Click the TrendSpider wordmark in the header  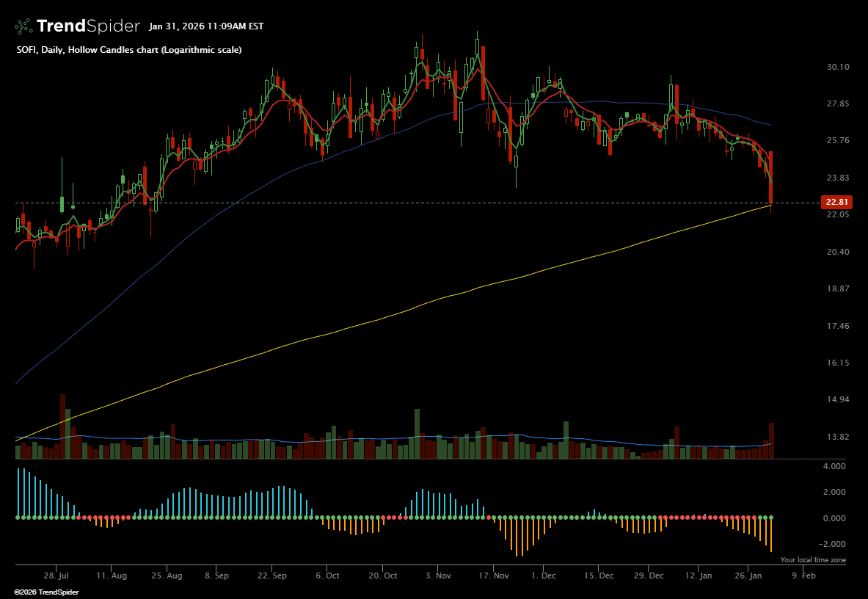(x=88, y=26)
